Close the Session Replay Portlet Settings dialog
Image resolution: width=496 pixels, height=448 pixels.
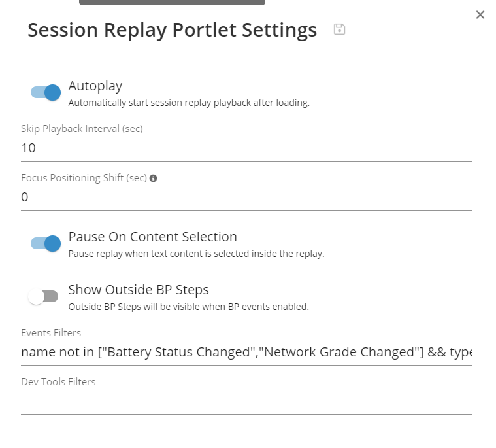[480, 14]
